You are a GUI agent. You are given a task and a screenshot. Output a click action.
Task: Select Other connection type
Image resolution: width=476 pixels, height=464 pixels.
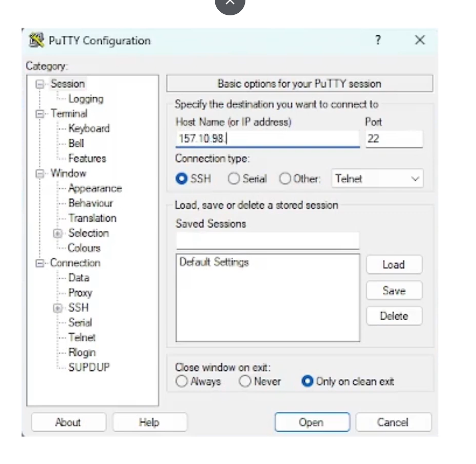[x=285, y=179]
